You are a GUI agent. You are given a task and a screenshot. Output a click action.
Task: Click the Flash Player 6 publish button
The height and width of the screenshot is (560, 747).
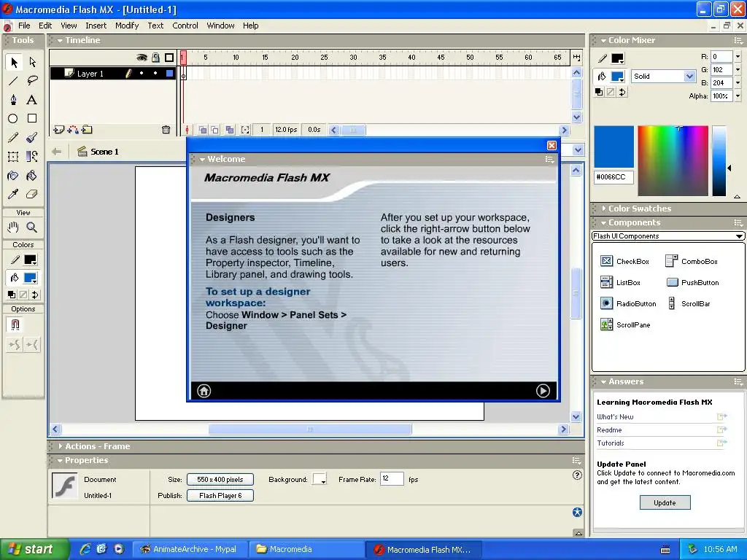(x=220, y=496)
